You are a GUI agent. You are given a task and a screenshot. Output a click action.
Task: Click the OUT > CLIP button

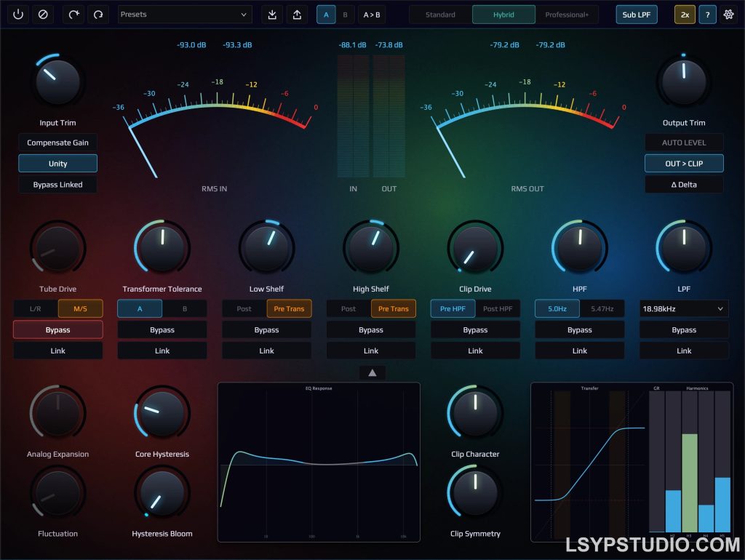(x=683, y=163)
